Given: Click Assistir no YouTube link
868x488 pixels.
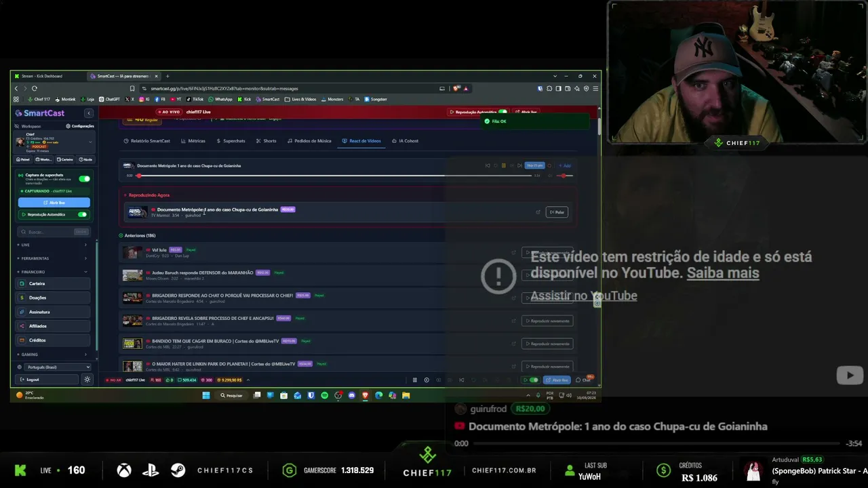Looking at the screenshot, I should tap(584, 296).
